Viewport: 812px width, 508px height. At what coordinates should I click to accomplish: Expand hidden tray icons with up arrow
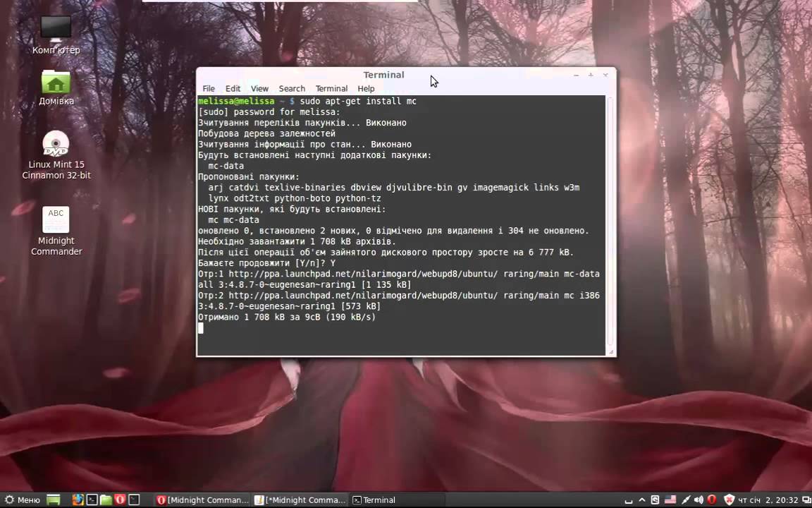click(x=642, y=500)
